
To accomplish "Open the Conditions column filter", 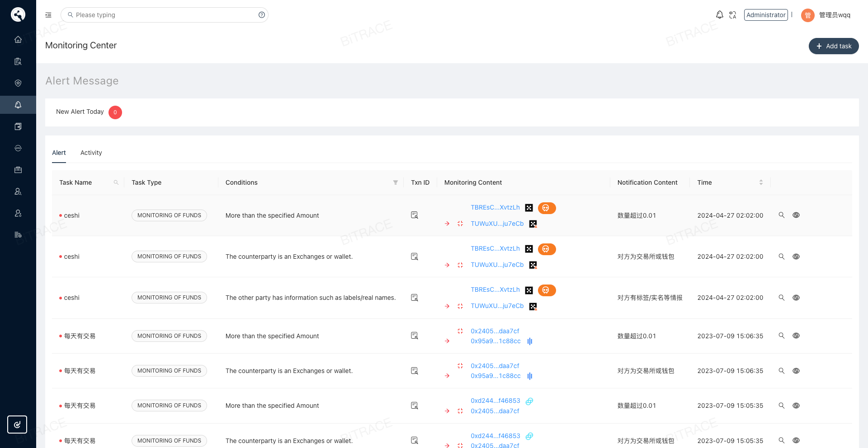I will tap(396, 182).
